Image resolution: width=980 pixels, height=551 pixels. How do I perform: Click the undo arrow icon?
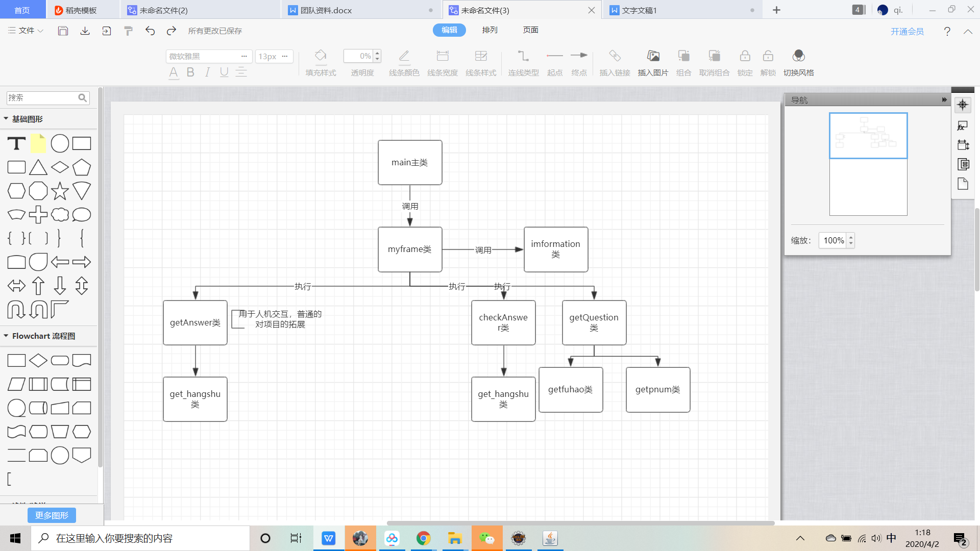click(150, 31)
